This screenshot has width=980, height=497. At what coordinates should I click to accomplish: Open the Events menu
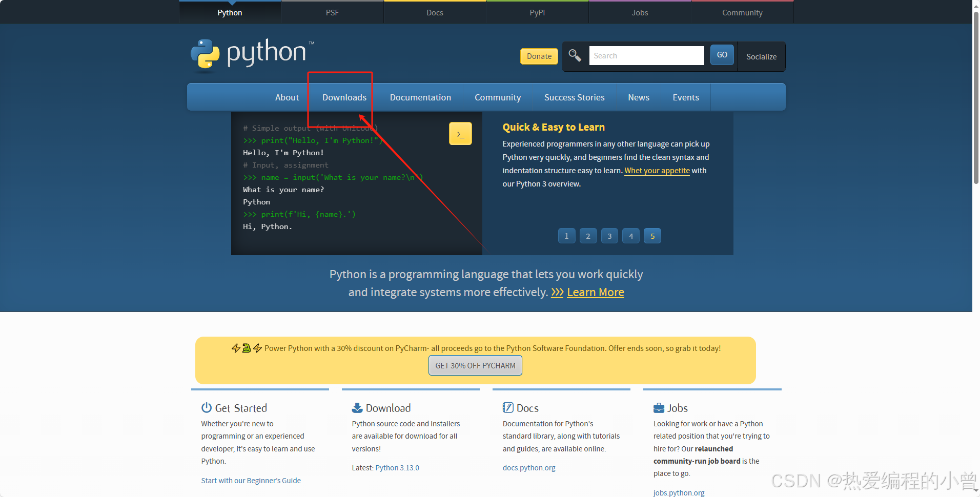pos(686,97)
